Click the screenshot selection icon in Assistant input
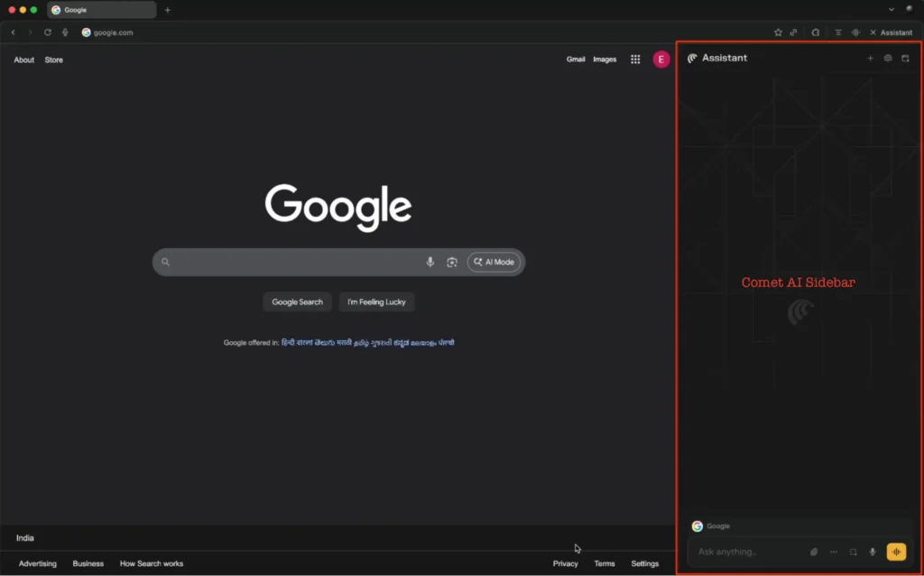Screen dimensions: 924x576 pyautogui.click(x=853, y=552)
